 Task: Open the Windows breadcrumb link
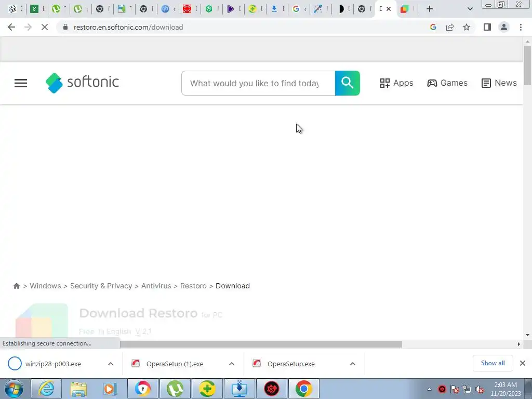(x=46, y=286)
